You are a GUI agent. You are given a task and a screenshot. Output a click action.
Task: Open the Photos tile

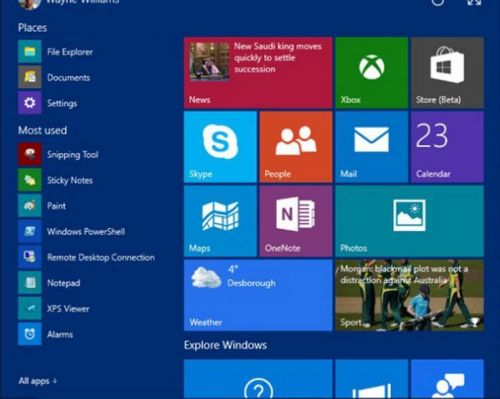pyautogui.click(x=410, y=221)
